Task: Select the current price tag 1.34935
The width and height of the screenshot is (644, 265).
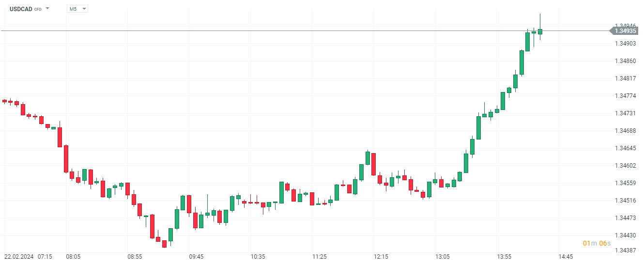Action: pyautogui.click(x=625, y=31)
